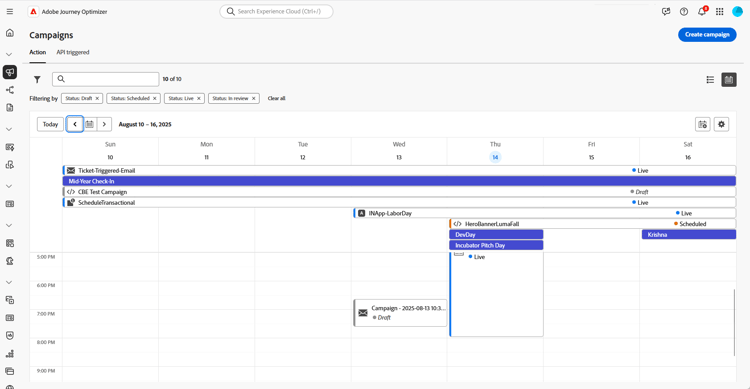Open the Journeys icon in left sidebar
The height and width of the screenshot is (389, 750).
[x=10, y=90]
